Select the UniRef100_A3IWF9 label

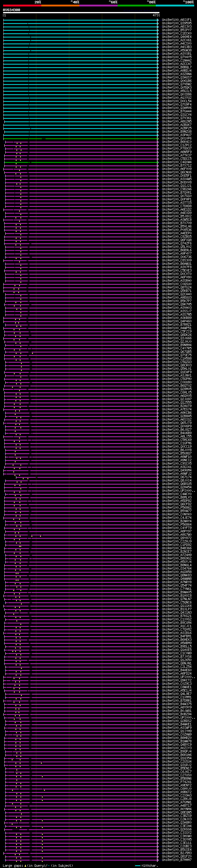pyautogui.click(x=176, y=728)
